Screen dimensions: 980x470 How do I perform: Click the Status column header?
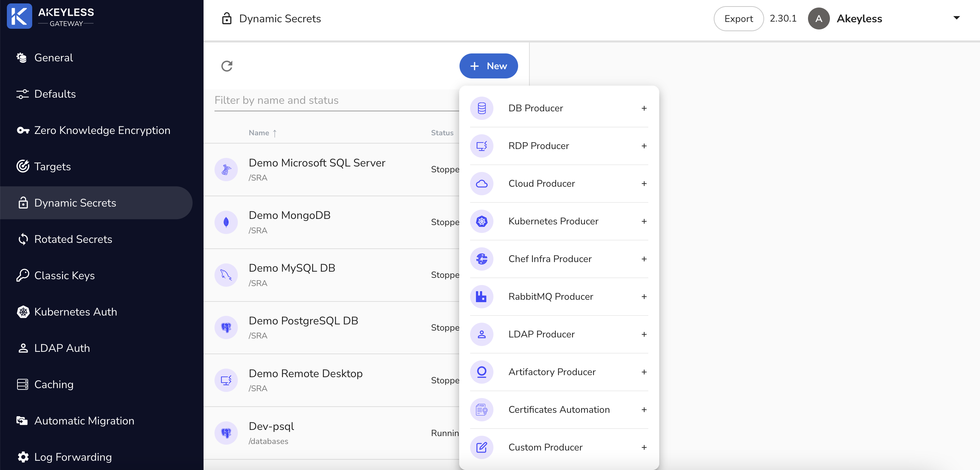tap(442, 133)
